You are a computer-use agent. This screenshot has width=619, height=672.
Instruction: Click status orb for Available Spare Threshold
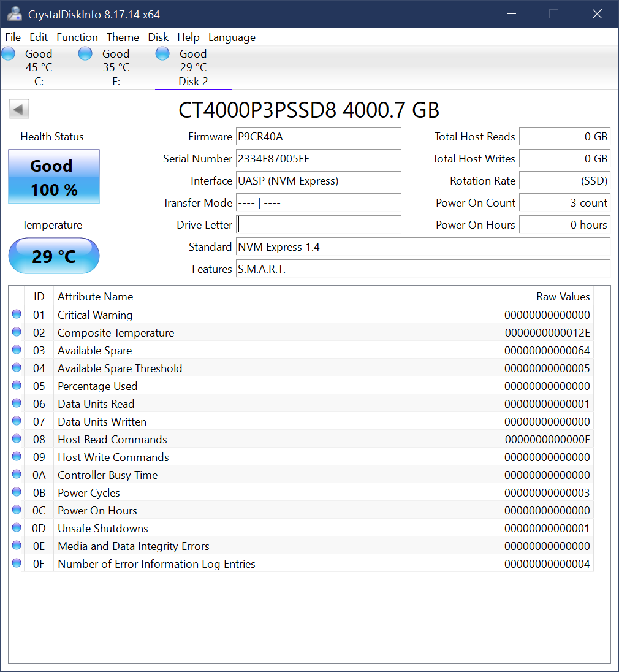coord(17,367)
